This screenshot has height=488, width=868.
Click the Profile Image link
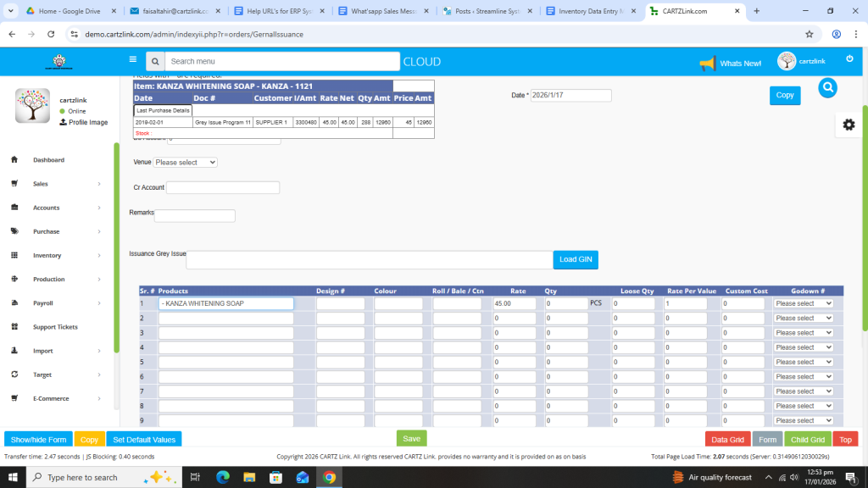pyautogui.click(x=87, y=122)
